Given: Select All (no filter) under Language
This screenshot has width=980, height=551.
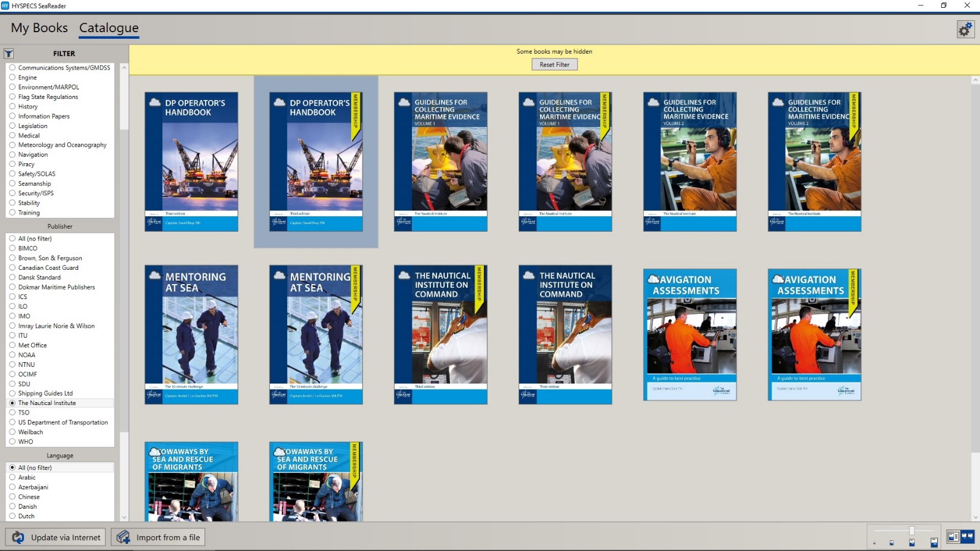Looking at the screenshot, I should click(x=12, y=468).
